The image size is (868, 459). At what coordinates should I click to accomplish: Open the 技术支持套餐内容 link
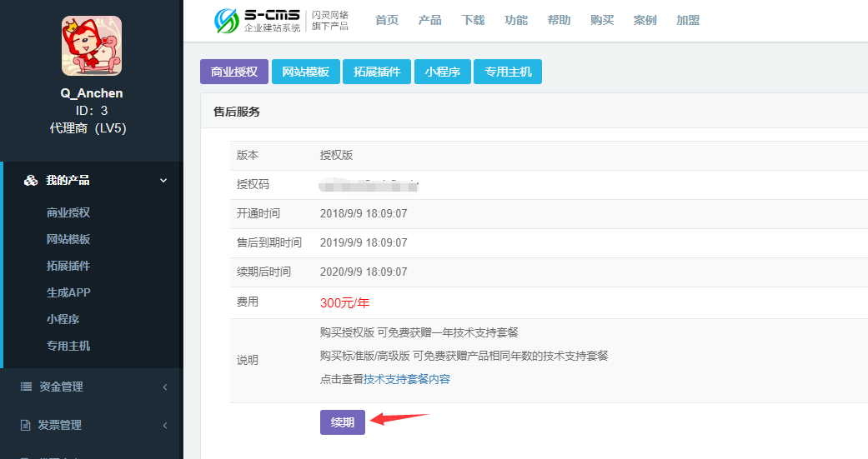pyautogui.click(x=407, y=379)
